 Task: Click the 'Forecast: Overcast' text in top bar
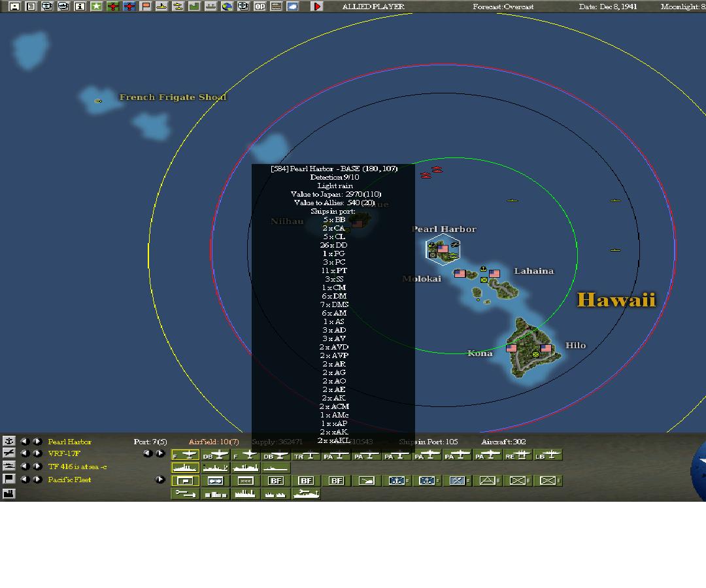pos(503,7)
